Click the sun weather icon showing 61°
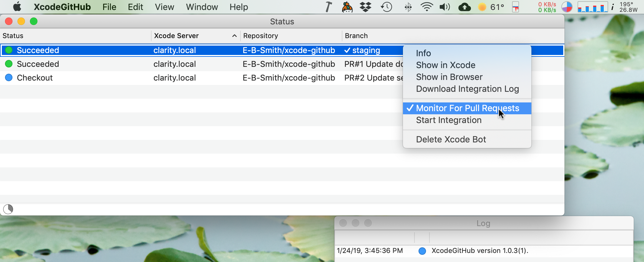 click(x=482, y=7)
